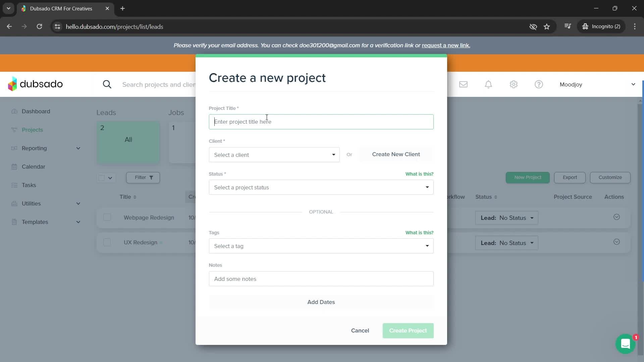Open bulk selection dropdown arrow
Screen dimensions: 644x362
[110, 178]
